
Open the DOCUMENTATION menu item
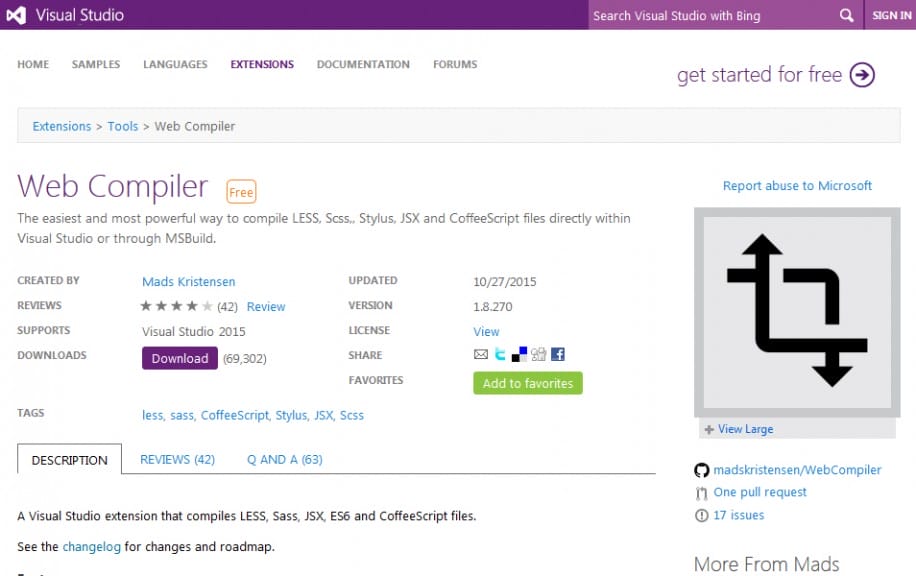[362, 63]
